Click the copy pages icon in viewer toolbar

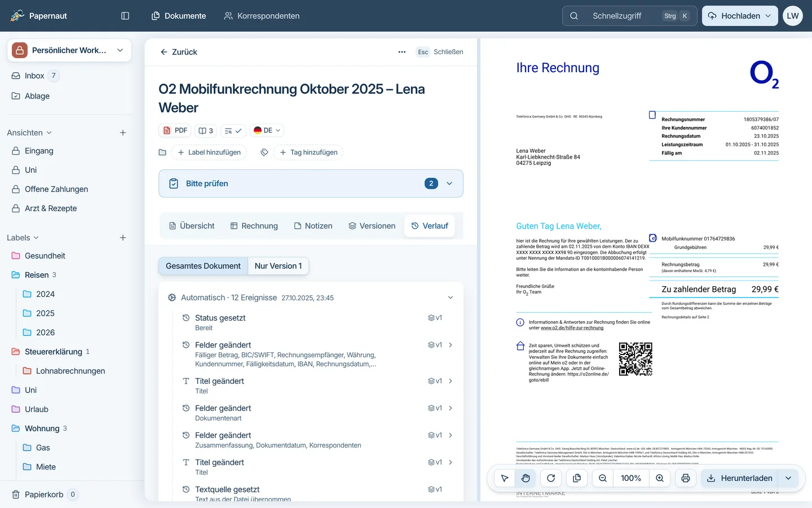pos(577,478)
